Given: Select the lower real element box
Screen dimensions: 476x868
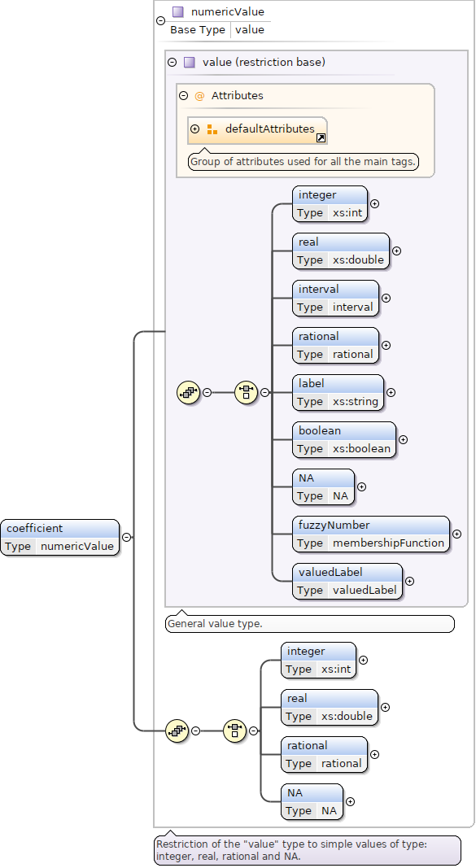Looking at the screenshot, I should 330,707.
